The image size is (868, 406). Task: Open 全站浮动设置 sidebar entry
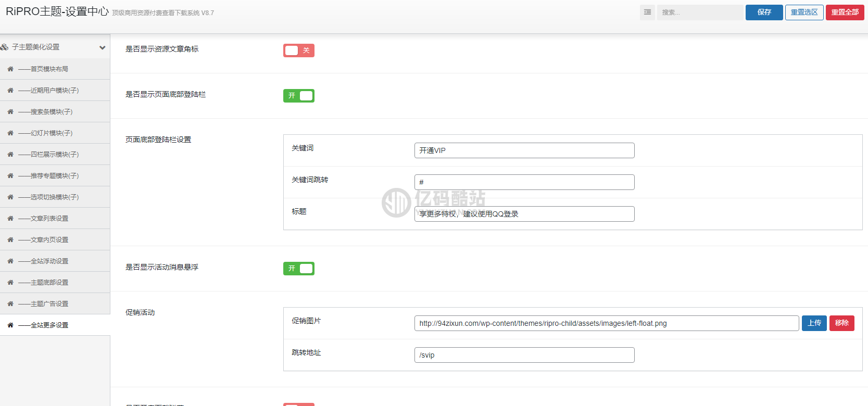tap(49, 261)
